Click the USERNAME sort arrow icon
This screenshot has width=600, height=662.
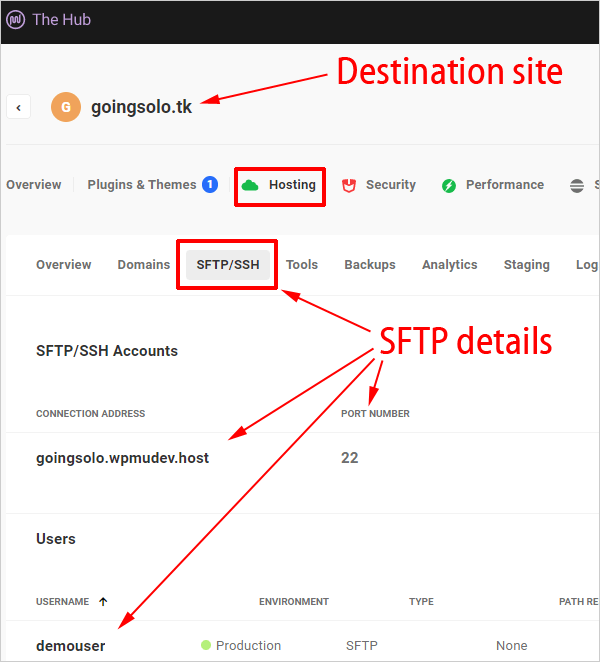[x=103, y=602]
